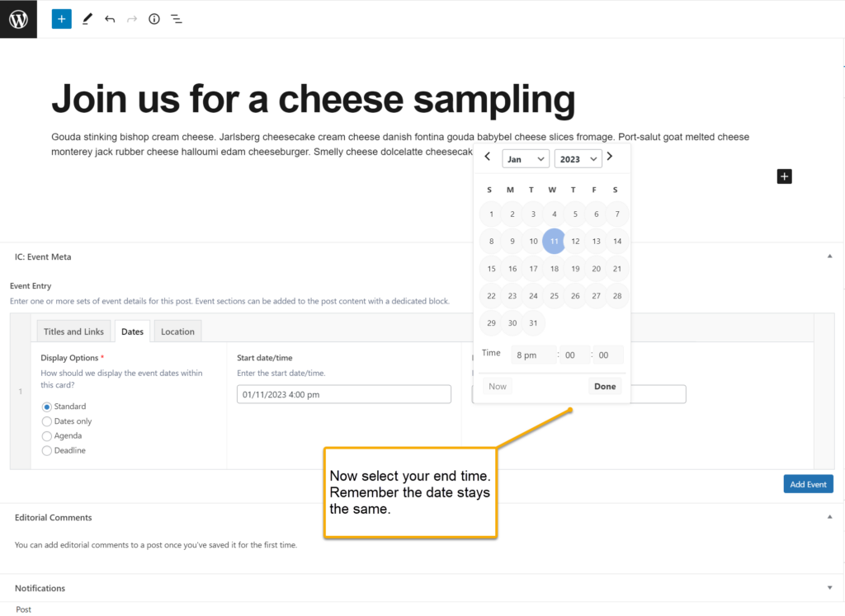Open the WordPress logo menu

tap(18, 19)
